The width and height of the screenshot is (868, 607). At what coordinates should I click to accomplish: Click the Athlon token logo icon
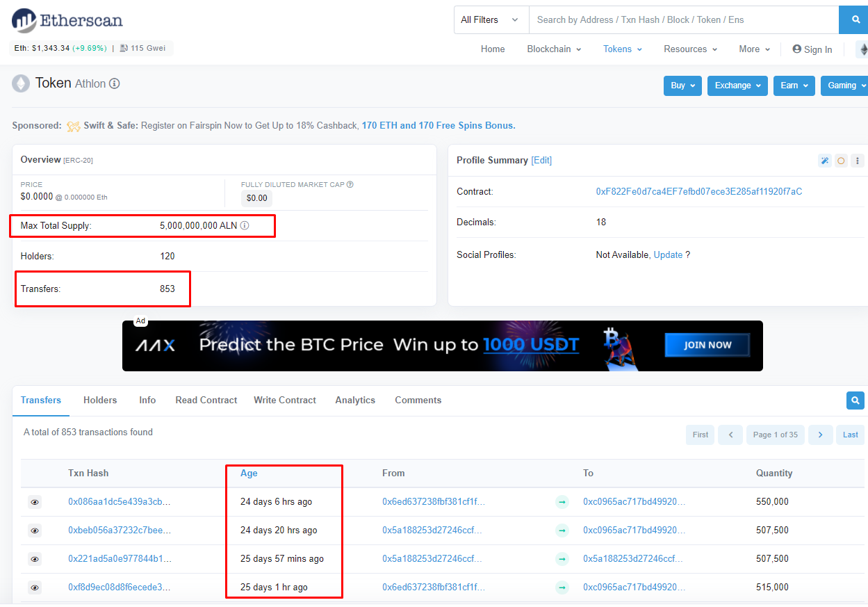click(x=21, y=83)
